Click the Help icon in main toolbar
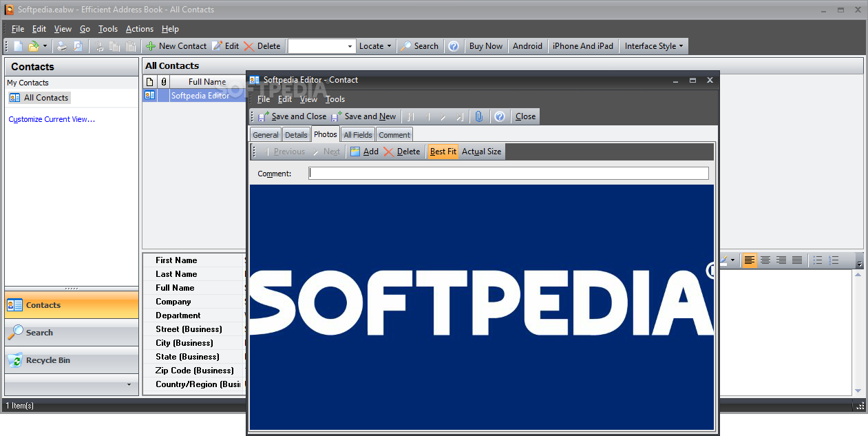Viewport: 868px width, 436px height. point(454,46)
